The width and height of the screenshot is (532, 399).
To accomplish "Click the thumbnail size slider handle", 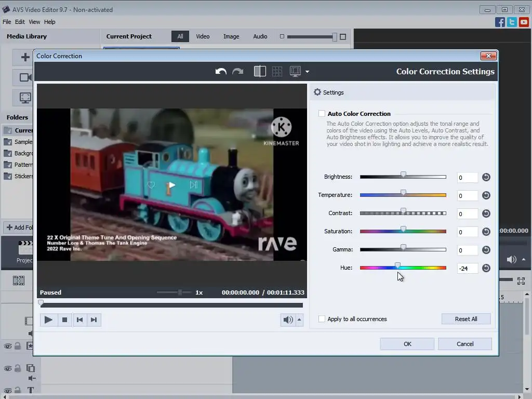I will (x=335, y=37).
